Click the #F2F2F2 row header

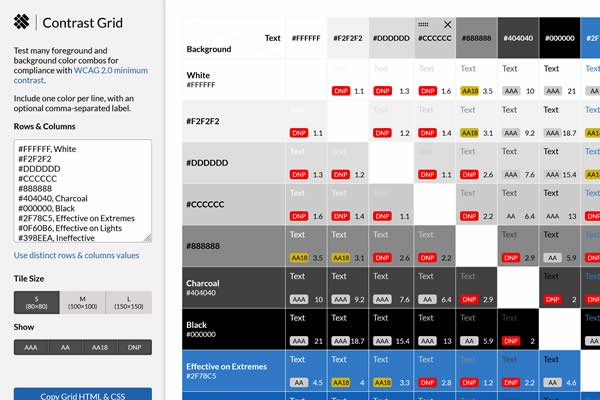[233, 121]
